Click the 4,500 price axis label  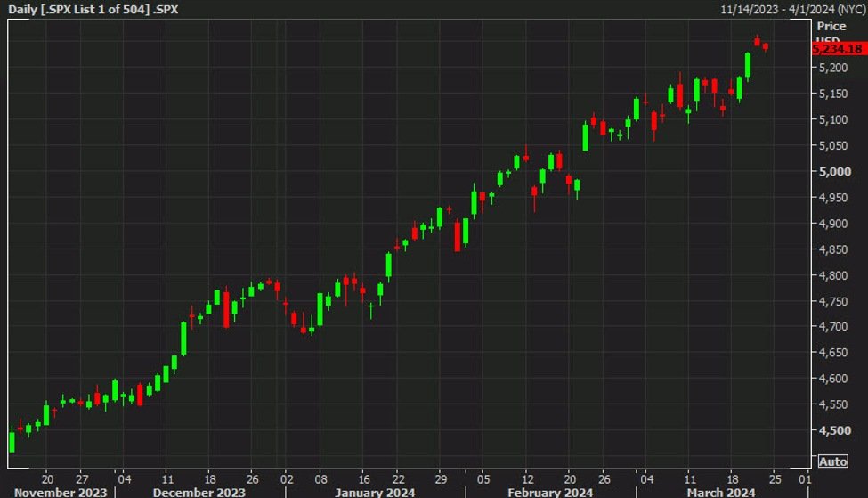point(833,430)
